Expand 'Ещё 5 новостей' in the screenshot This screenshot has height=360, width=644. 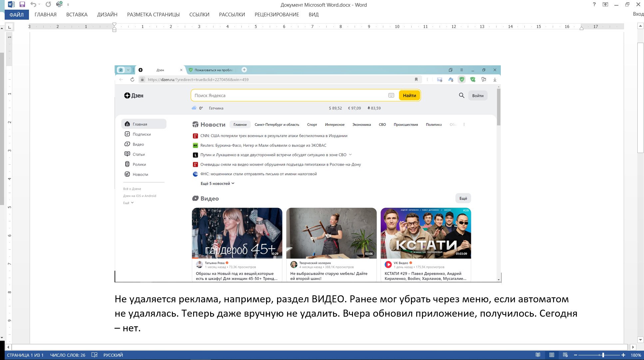[x=217, y=183]
